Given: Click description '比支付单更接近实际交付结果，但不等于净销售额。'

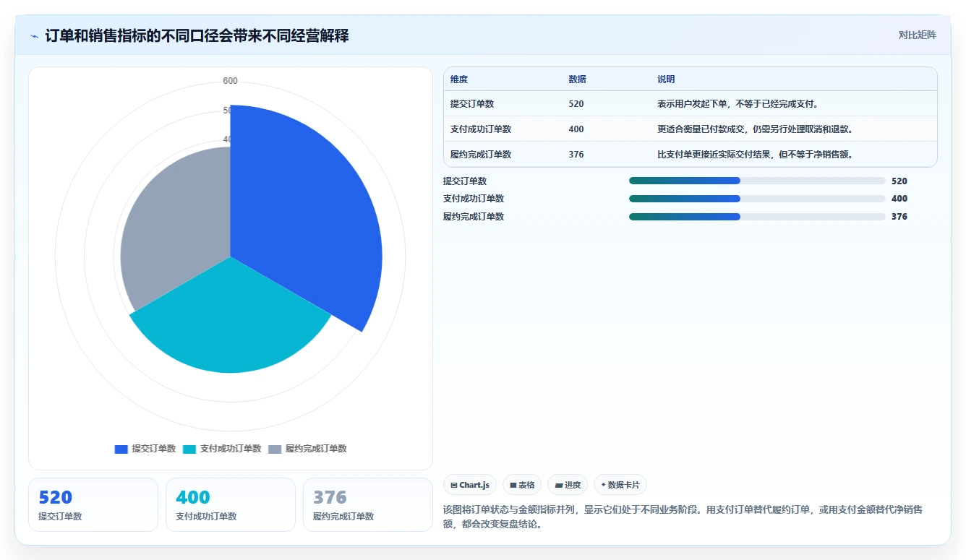Looking at the screenshot, I should tap(756, 155).
